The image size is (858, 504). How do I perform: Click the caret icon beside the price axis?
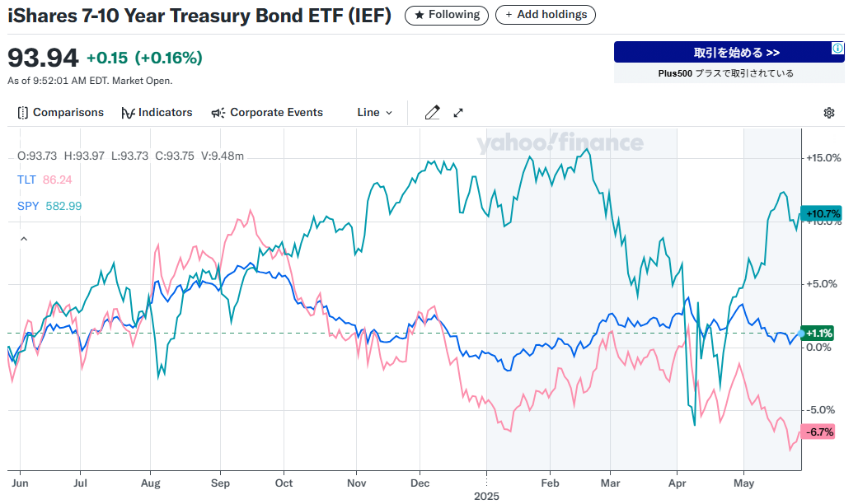click(23, 238)
